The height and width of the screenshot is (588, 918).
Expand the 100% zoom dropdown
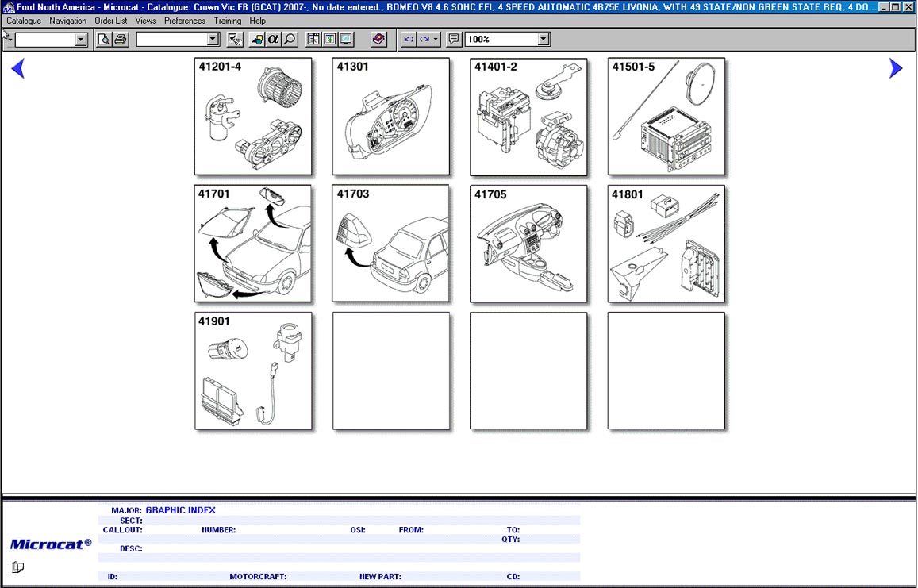coord(544,40)
